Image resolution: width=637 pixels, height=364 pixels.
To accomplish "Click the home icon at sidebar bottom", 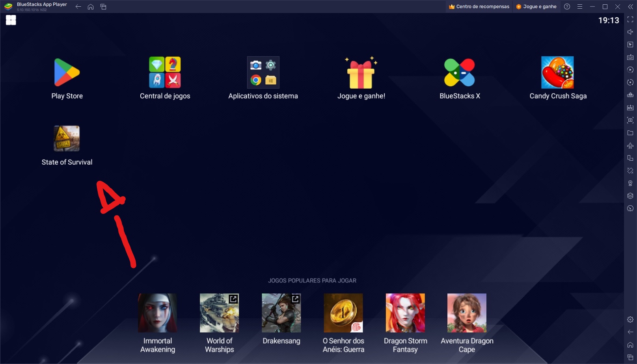I will click(630, 345).
